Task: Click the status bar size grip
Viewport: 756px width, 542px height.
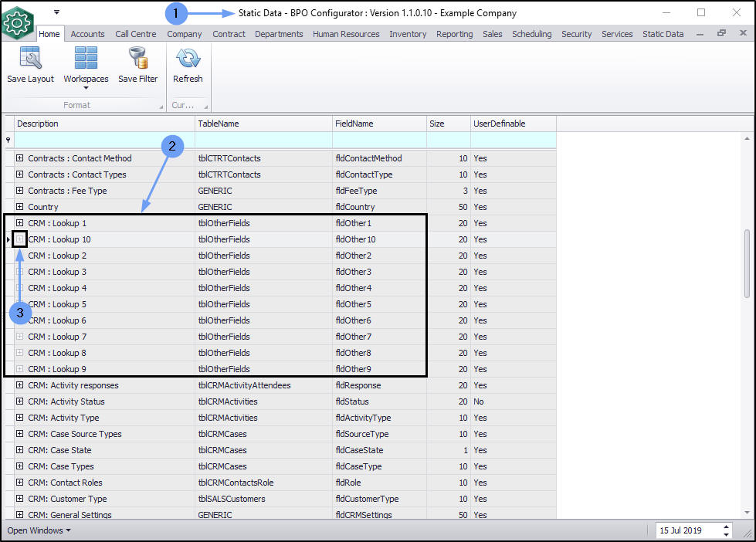Action: point(748,534)
